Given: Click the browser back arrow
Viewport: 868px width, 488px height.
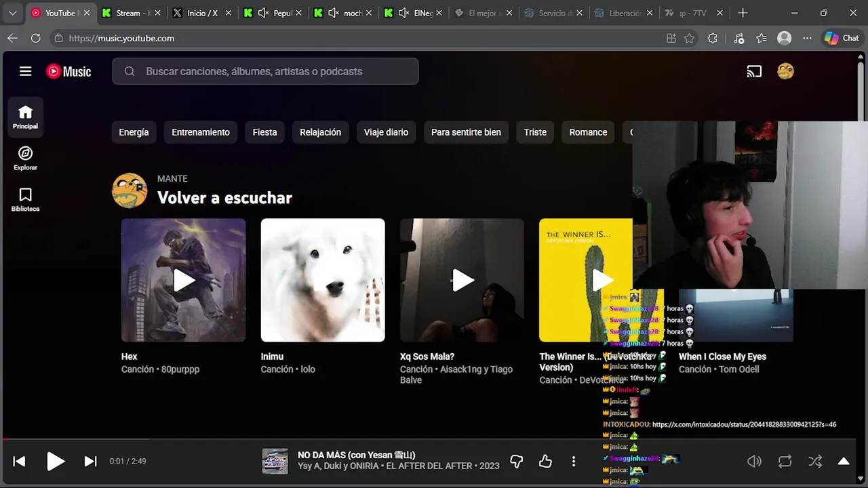Looking at the screenshot, I should pyautogui.click(x=12, y=38).
